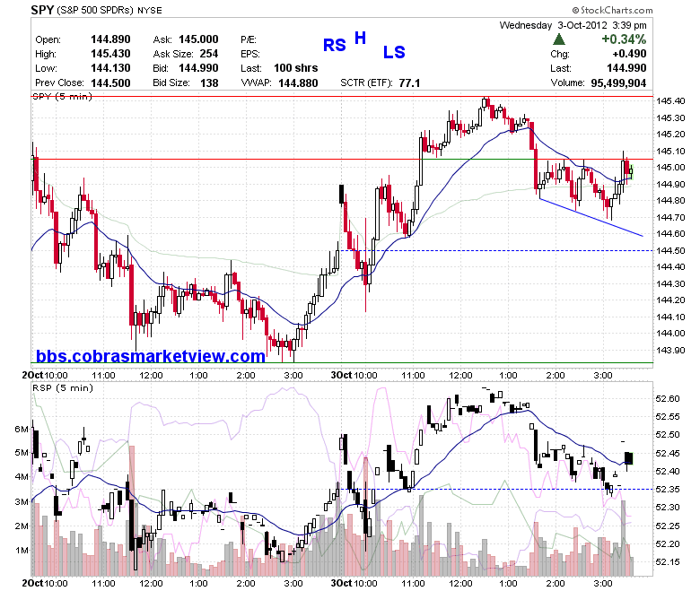Click the SPY (5 min) chart label
700x591 pixels.
click(x=62, y=96)
